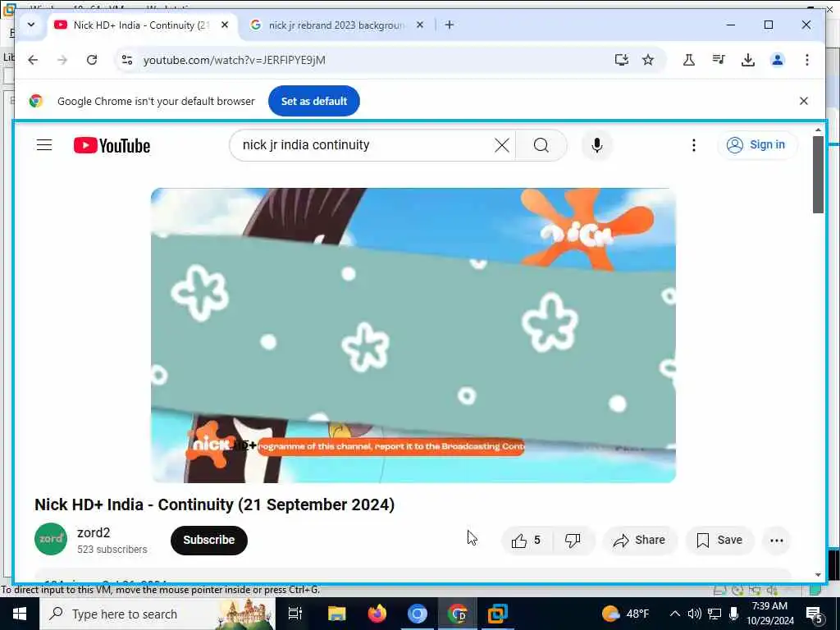Dismiss the default browser info bar
840x630 pixels.
(804, 101)
